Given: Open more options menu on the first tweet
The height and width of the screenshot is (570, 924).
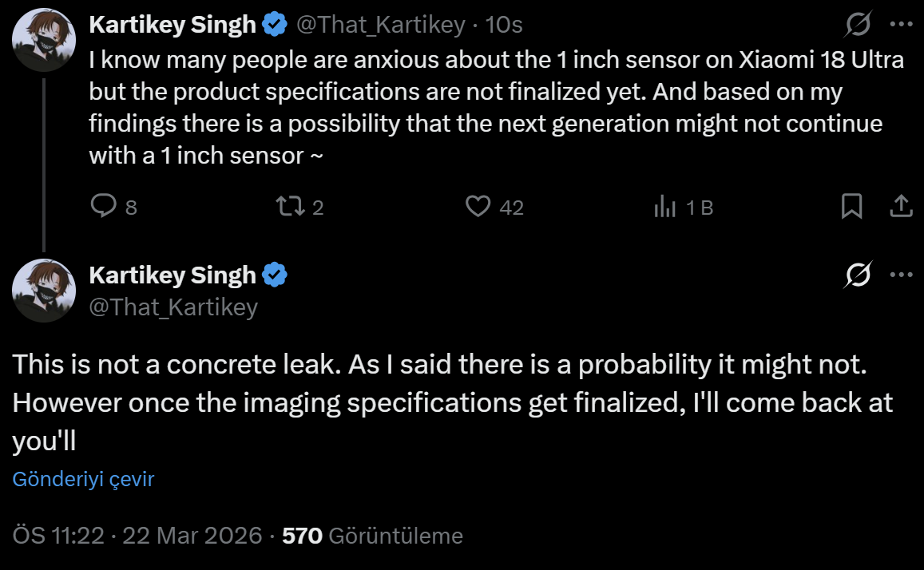Looking at the screenshot, I should (901, 26).
